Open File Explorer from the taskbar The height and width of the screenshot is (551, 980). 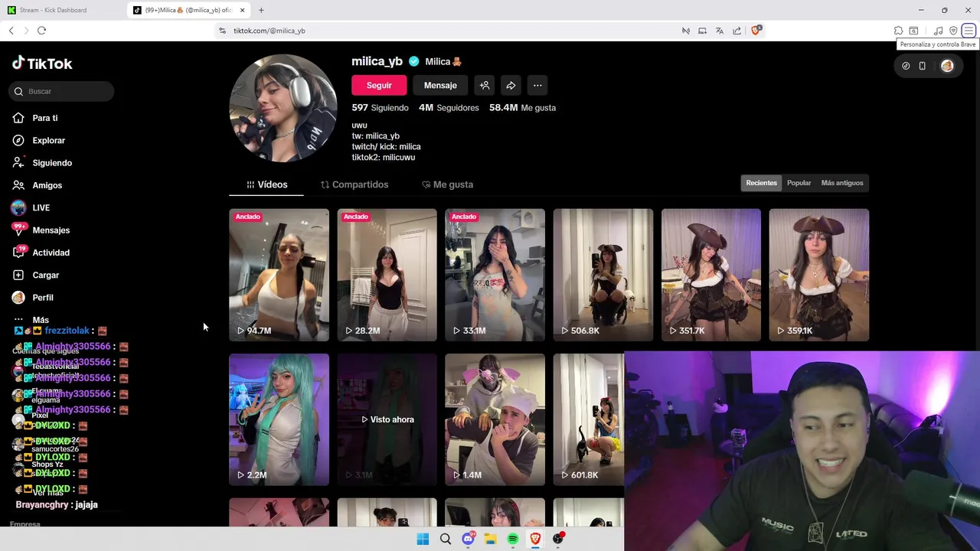[490, 539]
